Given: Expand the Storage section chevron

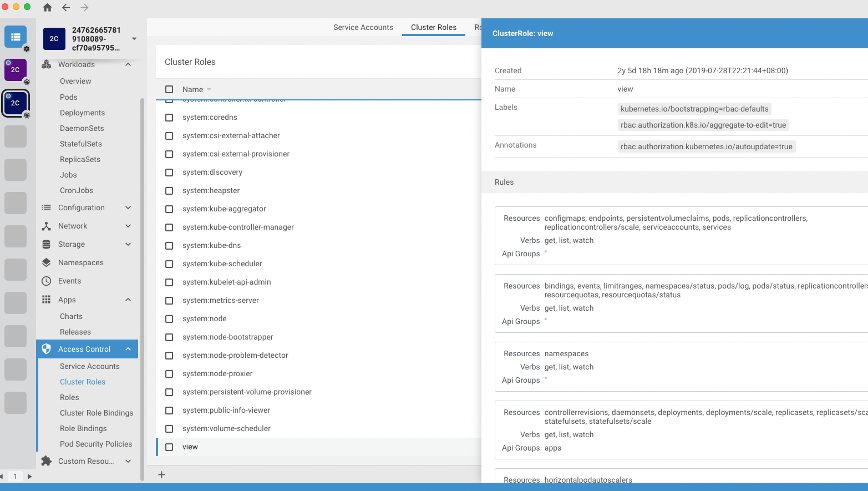Looking at the screenshot, I should tap(128, 244).
